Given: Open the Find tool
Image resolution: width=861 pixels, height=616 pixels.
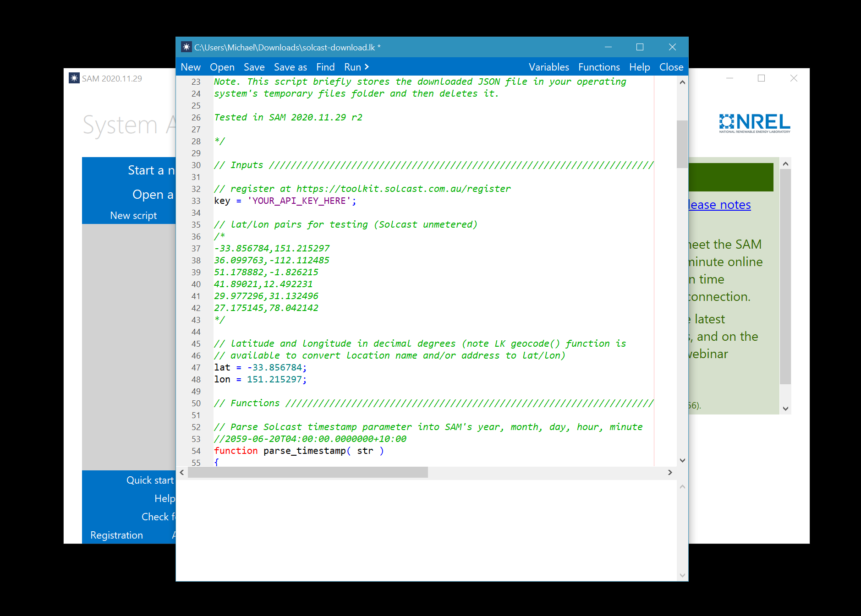Looking at the screenshot, I should point(325,67).
